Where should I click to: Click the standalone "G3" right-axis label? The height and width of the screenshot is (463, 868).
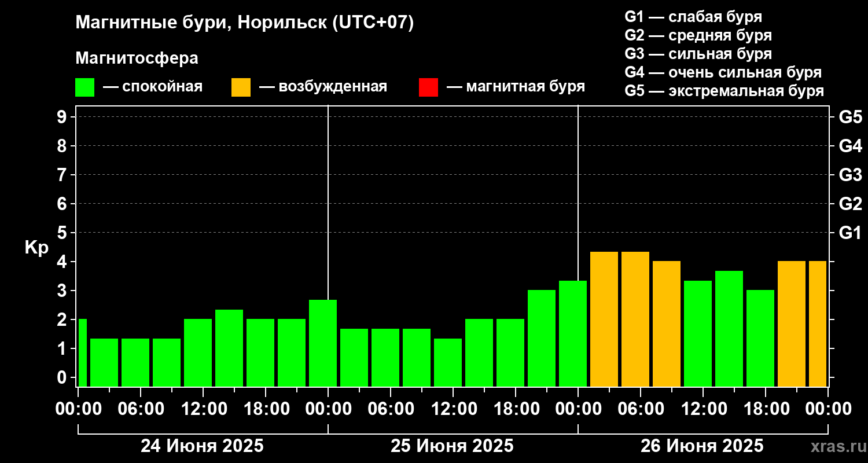tap(851, 175)
